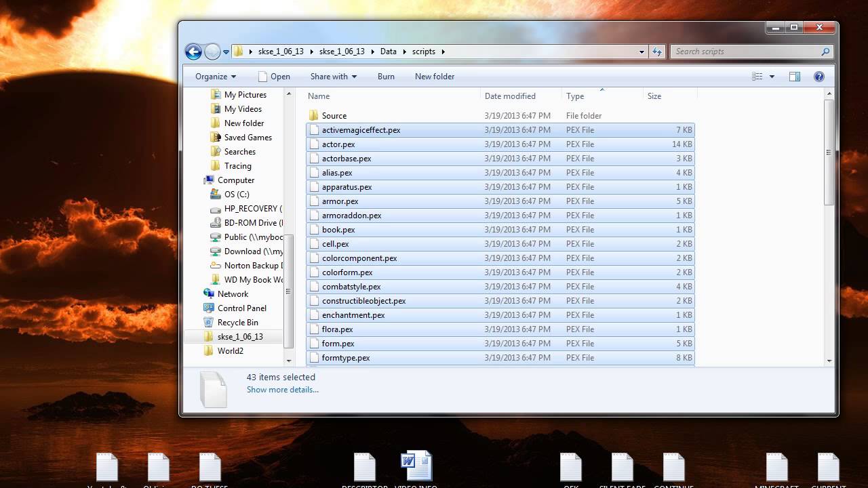Viewport: 868px width, 488px height.
Task: Change your view icon in toolbar
Action: (757, 77)
